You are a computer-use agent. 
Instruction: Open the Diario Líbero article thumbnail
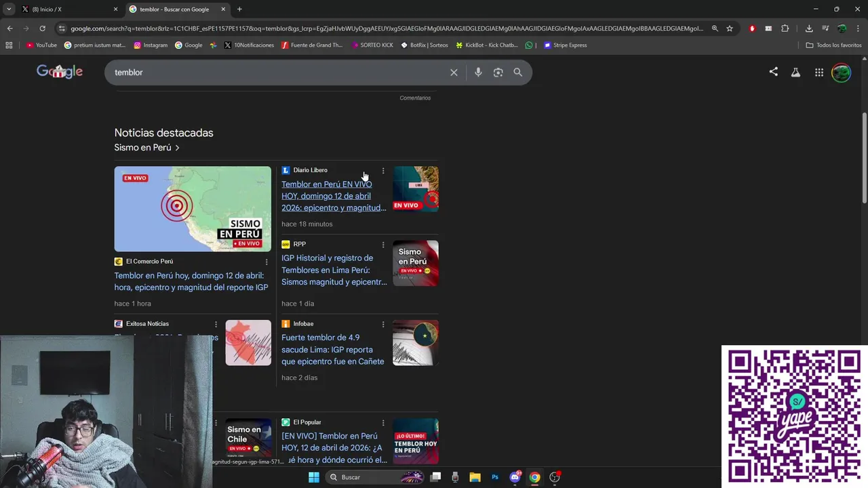coord(416,189)
